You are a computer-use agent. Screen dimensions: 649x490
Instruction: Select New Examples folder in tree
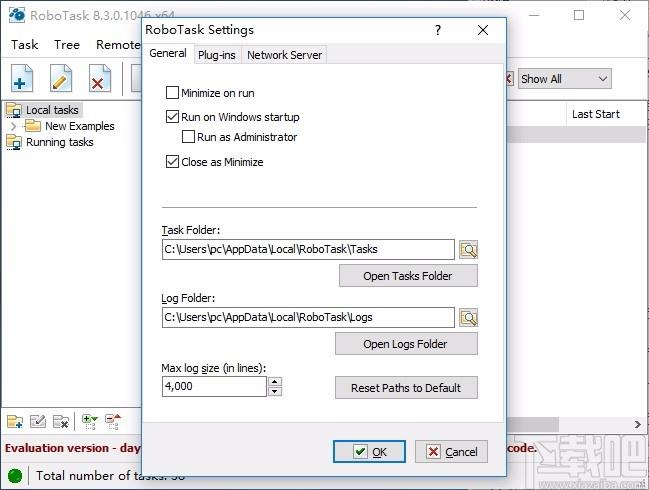(x=79, y=126)
